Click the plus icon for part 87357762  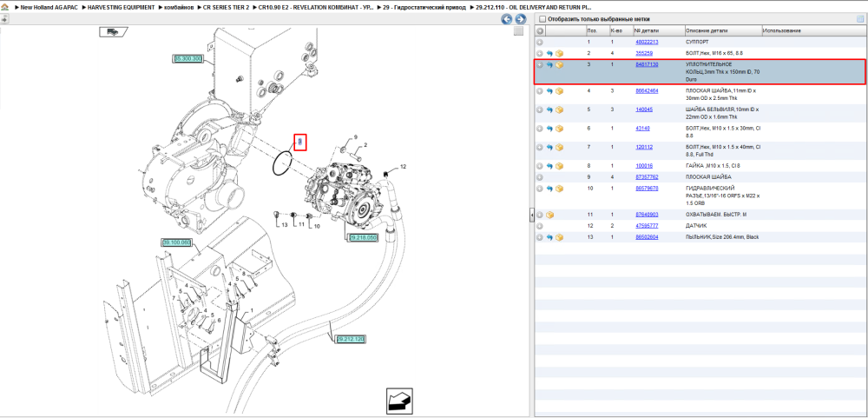[540, 177]
